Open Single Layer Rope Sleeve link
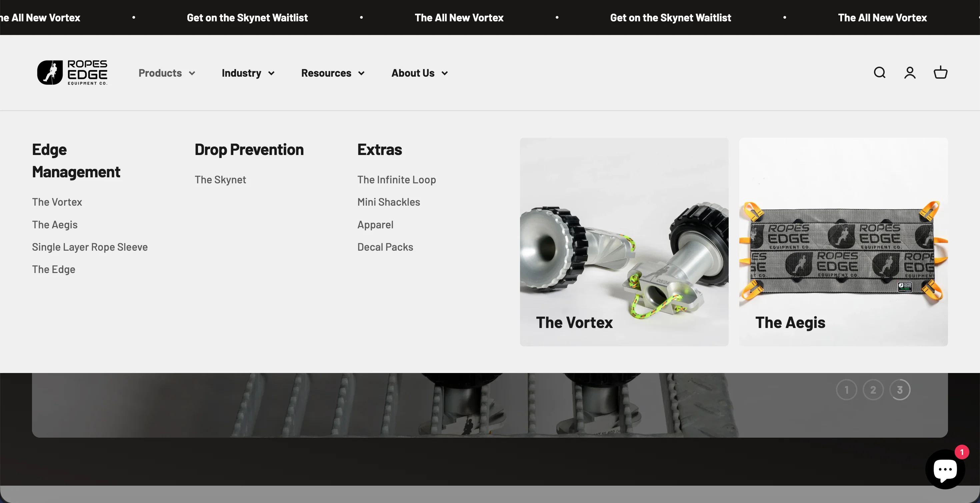This screenshot has width=980, height=503. point(90,247)
